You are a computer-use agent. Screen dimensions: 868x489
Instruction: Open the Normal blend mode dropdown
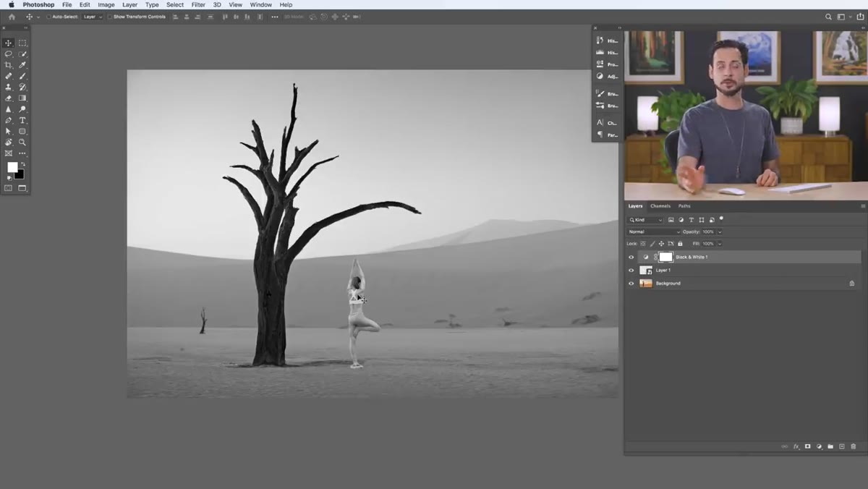(x=654, y=231)
